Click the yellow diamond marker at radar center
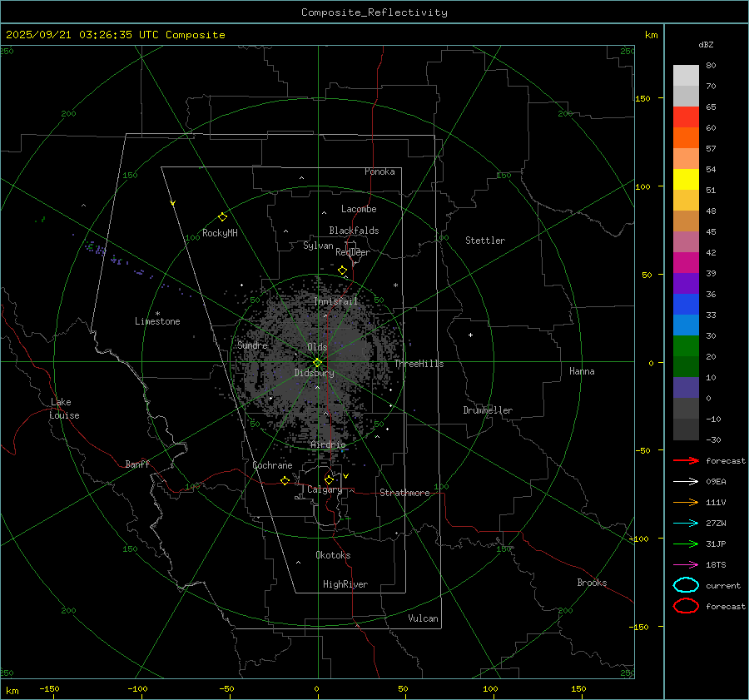 [317, 362]
